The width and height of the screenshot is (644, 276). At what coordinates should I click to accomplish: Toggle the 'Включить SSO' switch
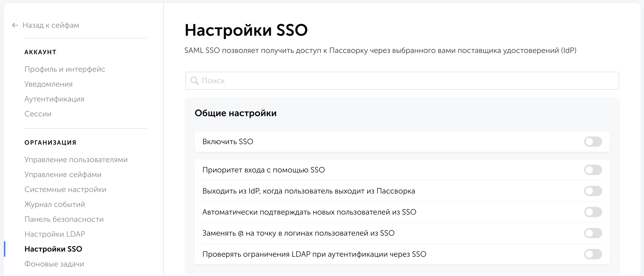[593, 142]
